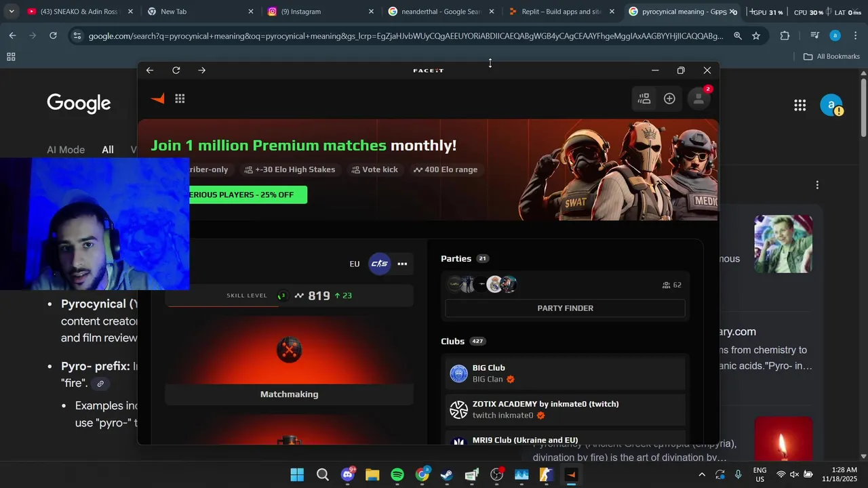Open the FACEIT party members panel icon
This screenshot has width=868, height=488.
(644, 99)
